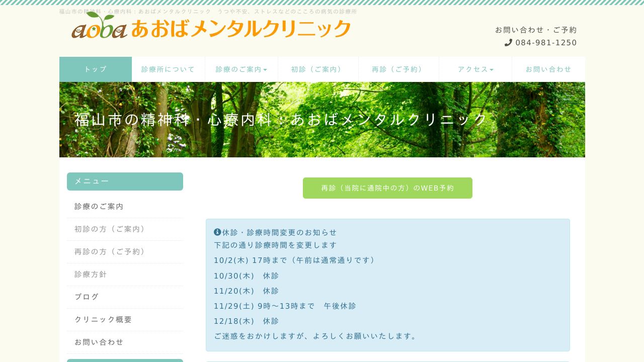Screen dimensions: 644x362
Task: Click クリニック概要 in the sidebar
Action: pos(103,319)
